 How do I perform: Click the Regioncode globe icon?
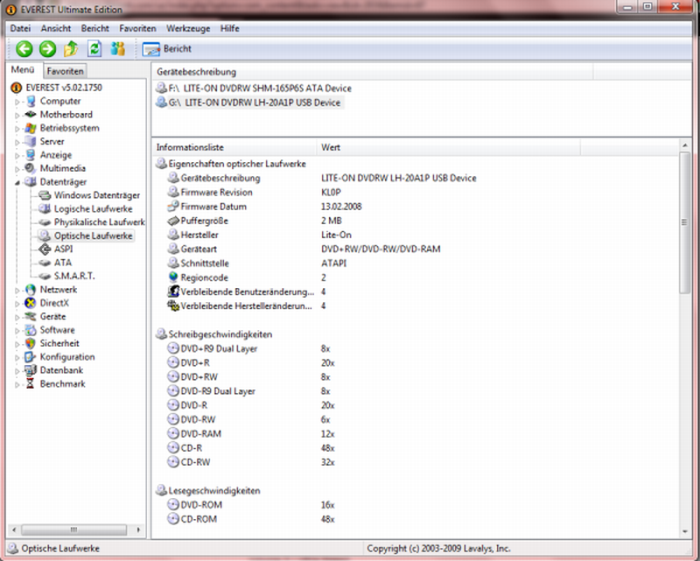click(173, 277)
